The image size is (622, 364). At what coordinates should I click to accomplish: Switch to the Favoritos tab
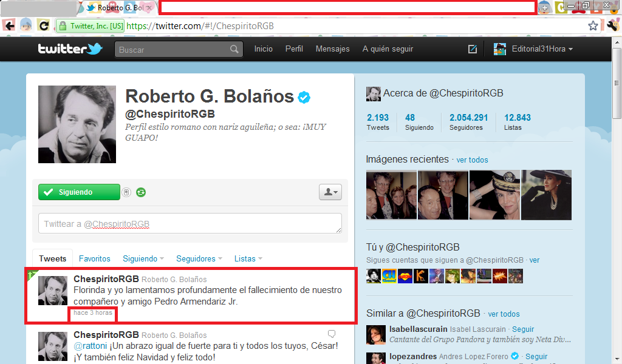point(95,258)
